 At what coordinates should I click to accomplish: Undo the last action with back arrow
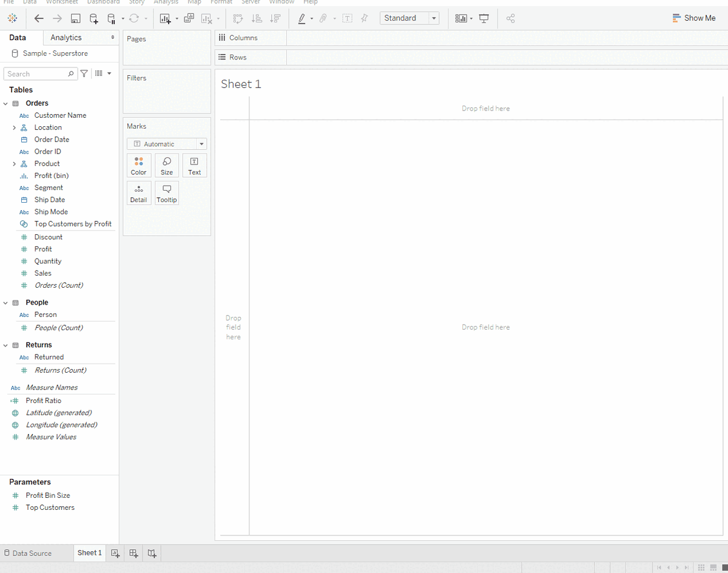click(39, 18)
